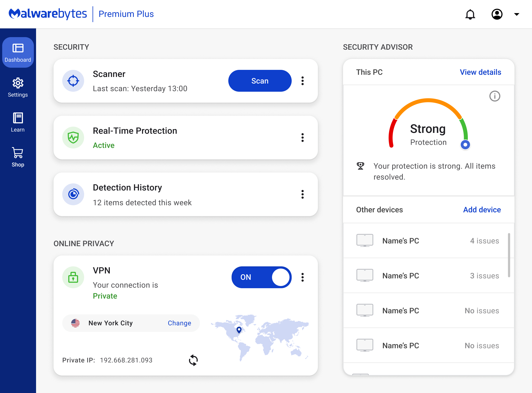Open the protection score info icon
Viewport: 532px width, 393px height.
tap(495, 96)
